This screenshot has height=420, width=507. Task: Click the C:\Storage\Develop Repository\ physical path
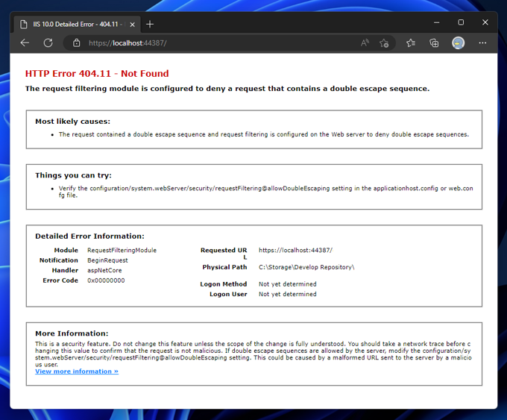point(306,267)
